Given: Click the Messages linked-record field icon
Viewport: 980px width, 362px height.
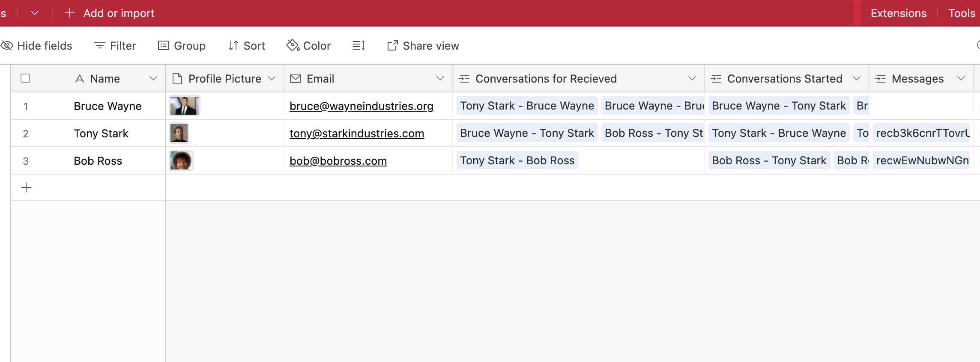Looking at the screenshot, I should pyautogui.click(x=881, y=79).
